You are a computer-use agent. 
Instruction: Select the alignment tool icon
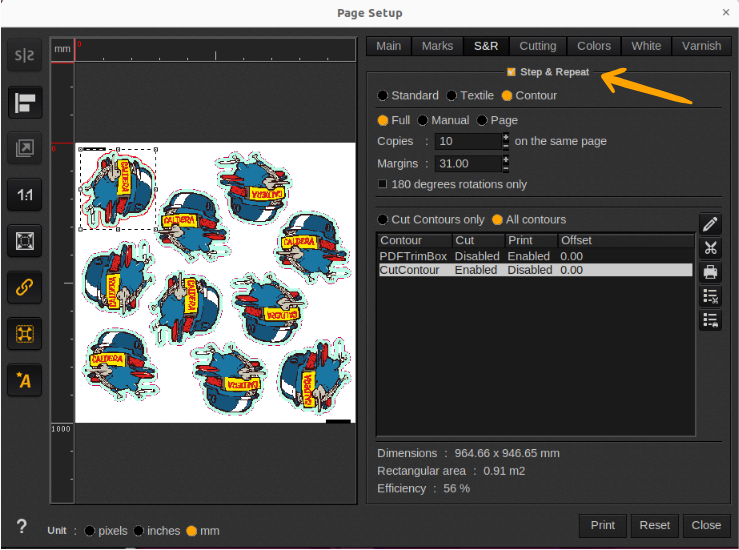tap(24, 102)
